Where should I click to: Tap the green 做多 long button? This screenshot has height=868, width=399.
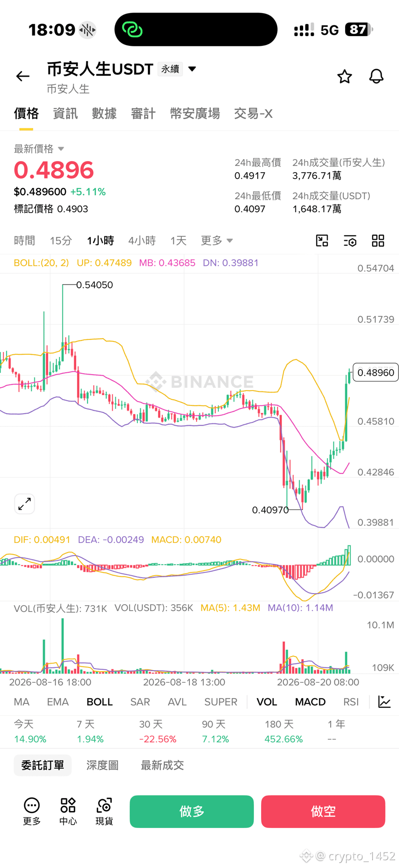click(192, 812)
